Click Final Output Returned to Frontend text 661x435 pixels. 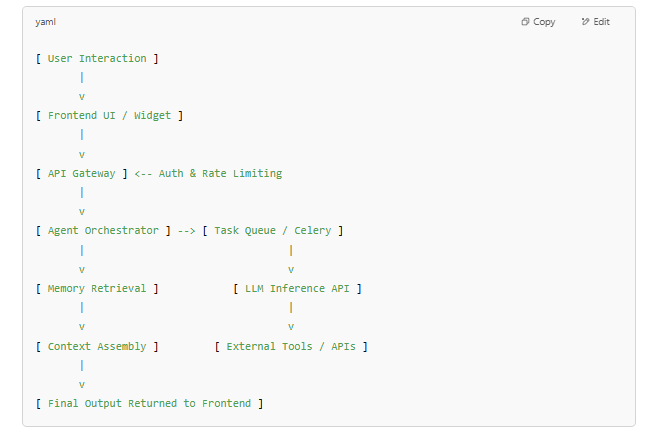pyautogui.click(x=149, y=403)
